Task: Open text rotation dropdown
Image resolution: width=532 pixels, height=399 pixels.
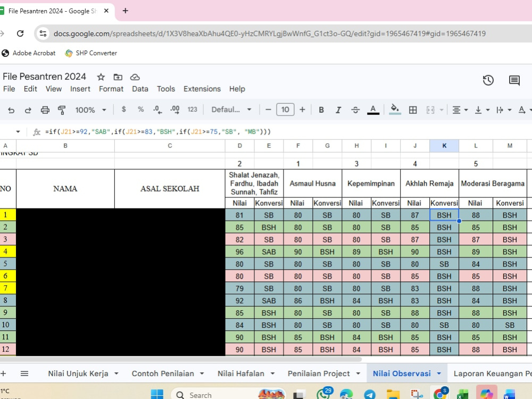Action: click(525, 110)
